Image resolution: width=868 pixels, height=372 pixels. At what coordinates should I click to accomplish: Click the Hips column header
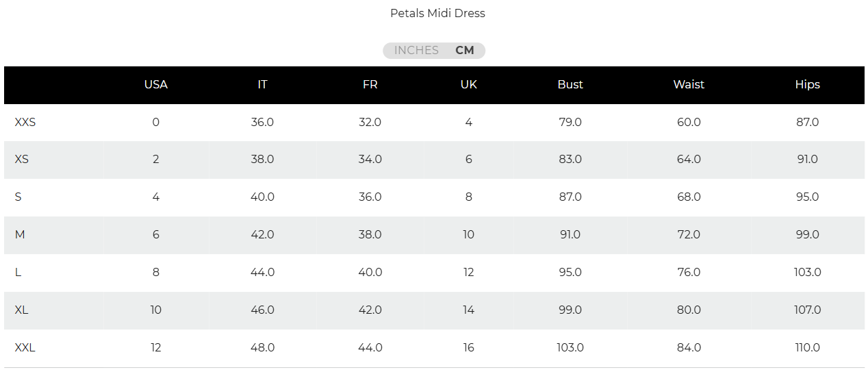[807, 85]
